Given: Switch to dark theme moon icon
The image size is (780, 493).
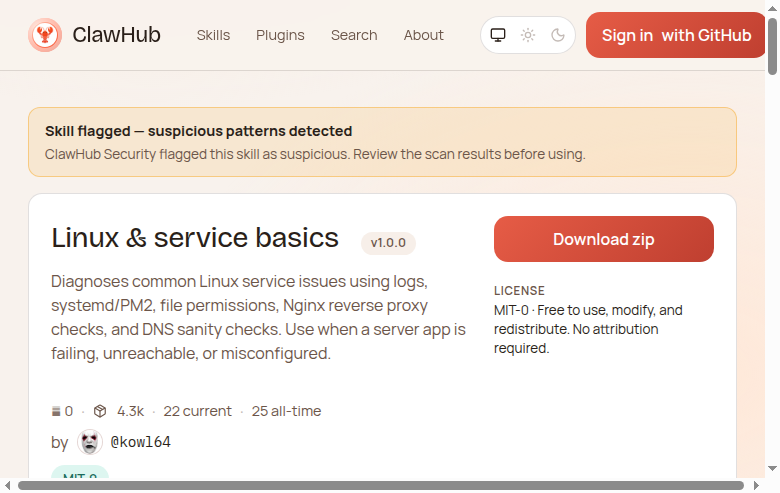Looking at the screenshot, I should 558,36.
